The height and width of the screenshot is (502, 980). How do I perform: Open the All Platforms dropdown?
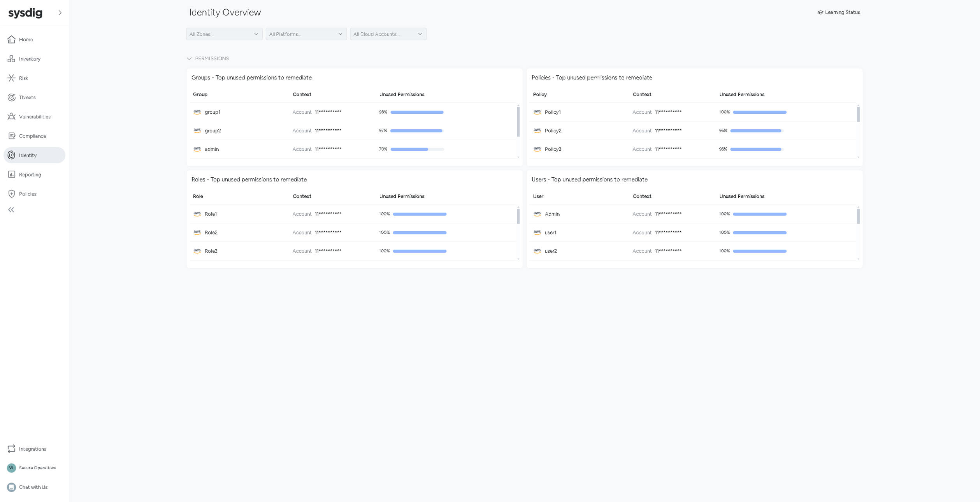click(306, 34)
